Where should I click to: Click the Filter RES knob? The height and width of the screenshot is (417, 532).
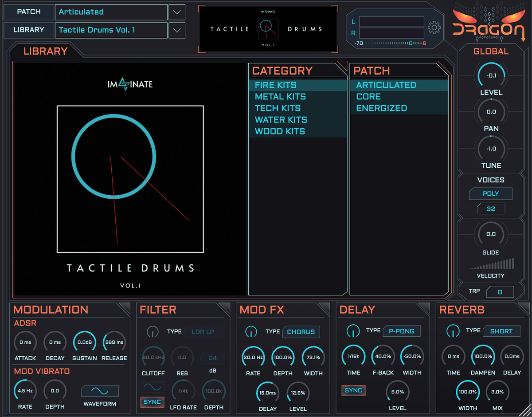click(x=182, y=357)
